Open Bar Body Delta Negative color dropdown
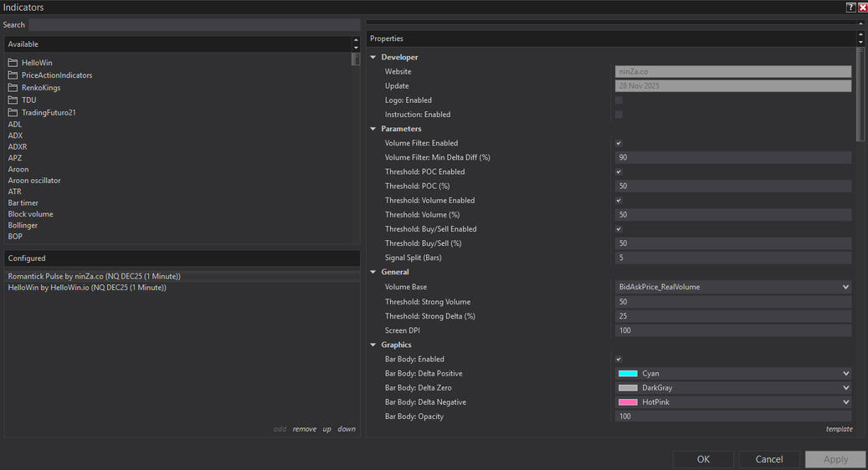868x470 pixels. click(x=845, y=402)
